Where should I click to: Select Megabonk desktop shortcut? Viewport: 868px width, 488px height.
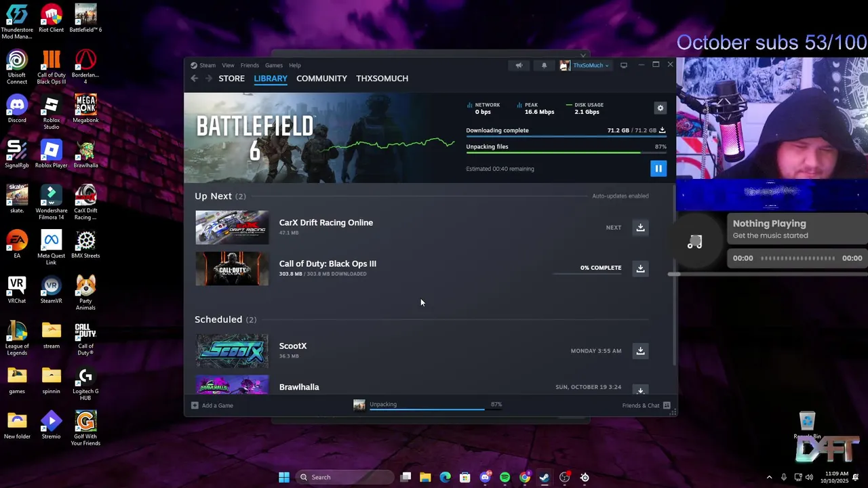point(85,110)
